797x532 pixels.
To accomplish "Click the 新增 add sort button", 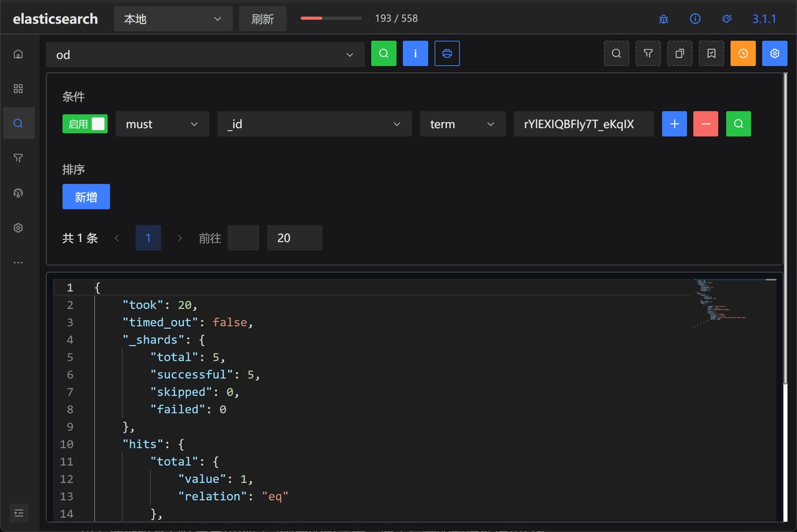I will click(x=86, y=197).
